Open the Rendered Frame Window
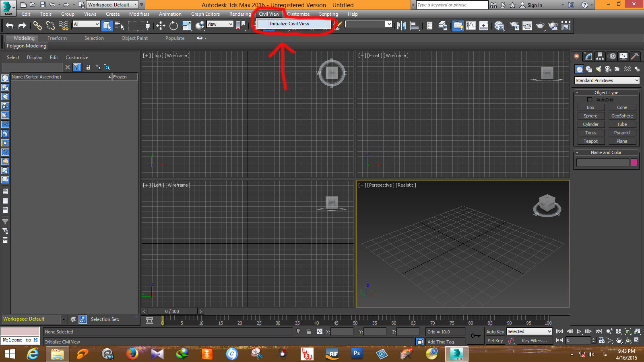 [x=527, y=26]
